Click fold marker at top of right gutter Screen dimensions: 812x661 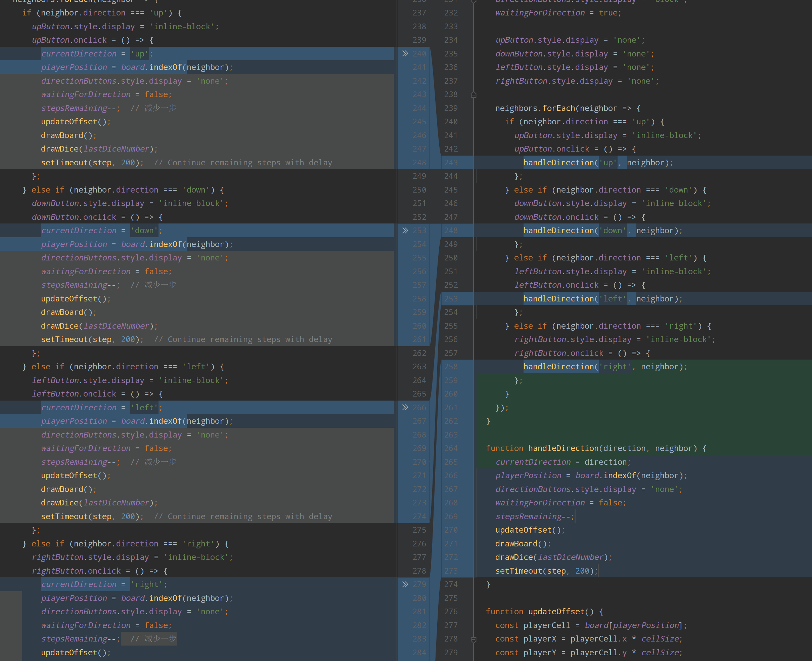pos(474,2)
